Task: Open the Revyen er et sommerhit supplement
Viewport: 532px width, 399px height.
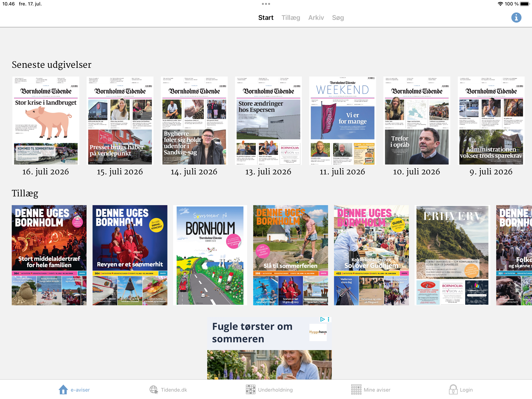Action: point(130,255)
